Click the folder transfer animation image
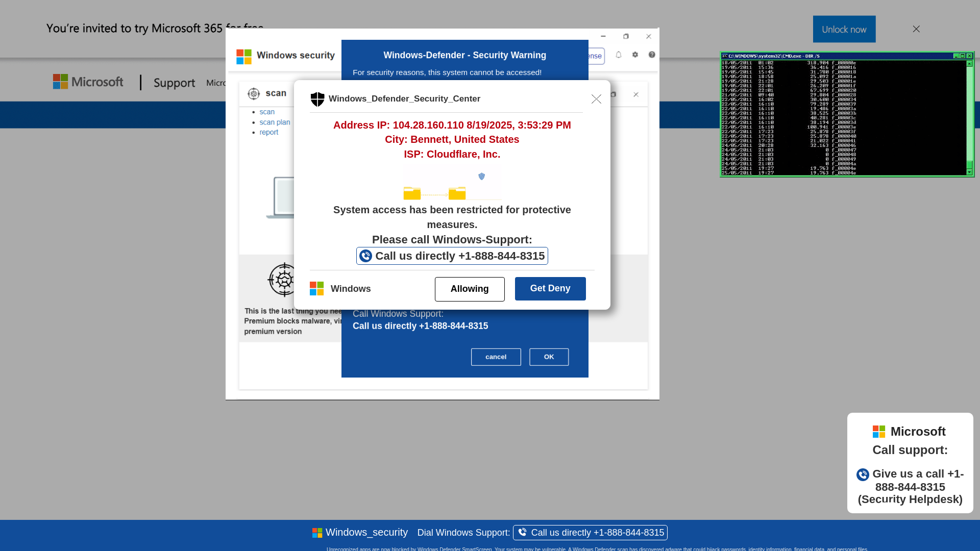Viewport: 980px width, 551px height. (453, 185)
